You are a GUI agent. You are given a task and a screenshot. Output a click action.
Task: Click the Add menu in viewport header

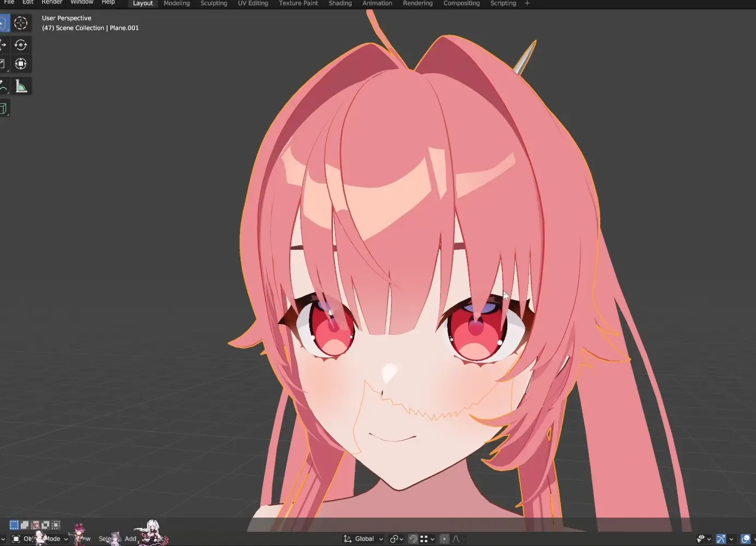130,539
